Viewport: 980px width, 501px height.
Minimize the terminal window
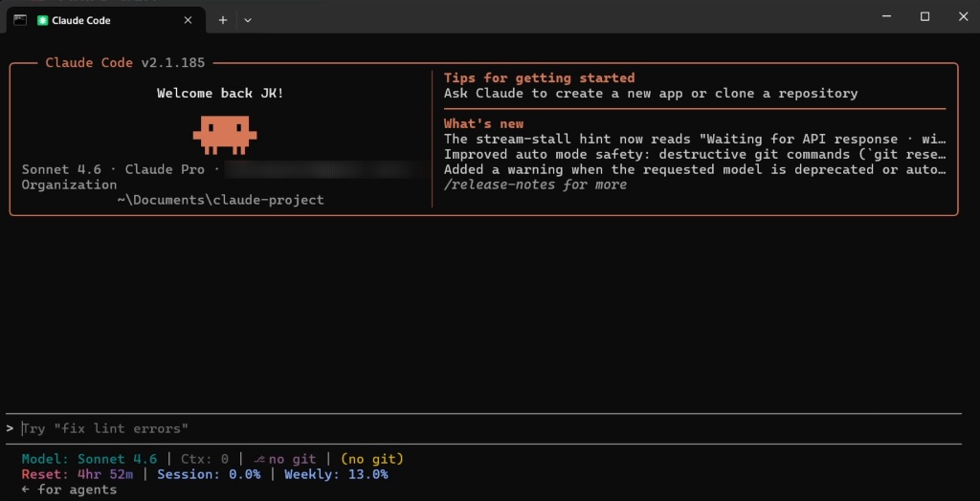point(886,17)
